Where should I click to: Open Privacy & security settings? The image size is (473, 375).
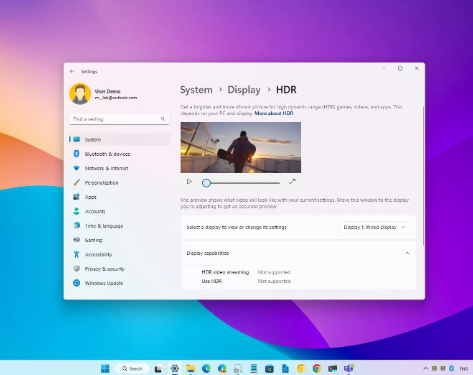119,269
